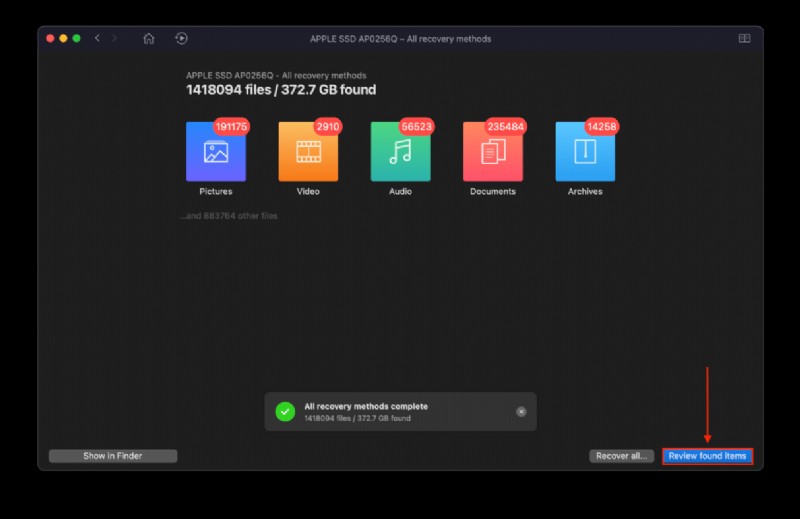The width and height of the screenshot is (800, 519).
Task: Click the 2910 badge on Video
Action: click(328, 127)
